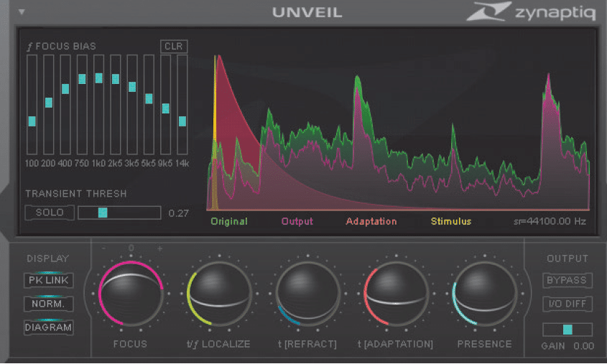Click the 1k0 focus bias slider handle
This screenshot has height=364, width=607.
tap(98, 78)
